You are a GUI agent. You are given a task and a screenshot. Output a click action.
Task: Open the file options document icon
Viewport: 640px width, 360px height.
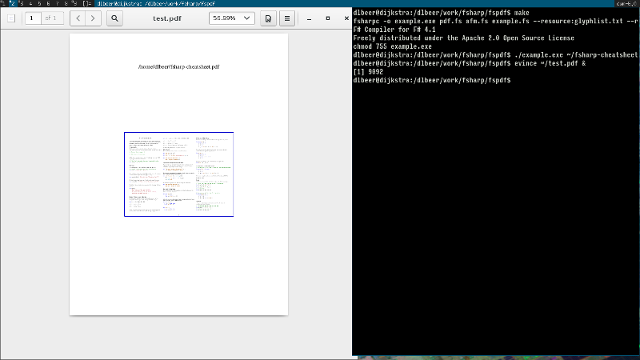pos(268,18)
